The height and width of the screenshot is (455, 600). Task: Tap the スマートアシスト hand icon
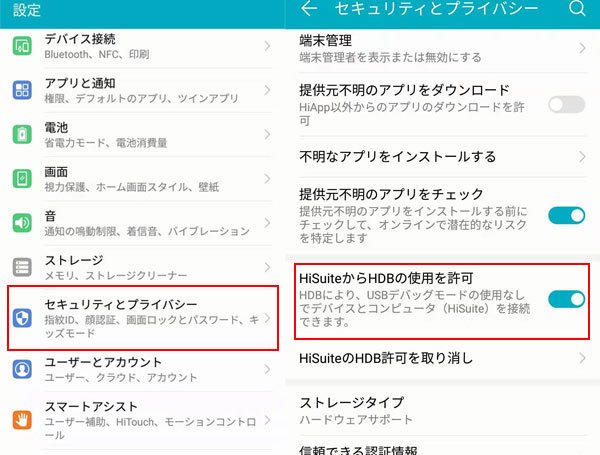click(x=22, y=420)
